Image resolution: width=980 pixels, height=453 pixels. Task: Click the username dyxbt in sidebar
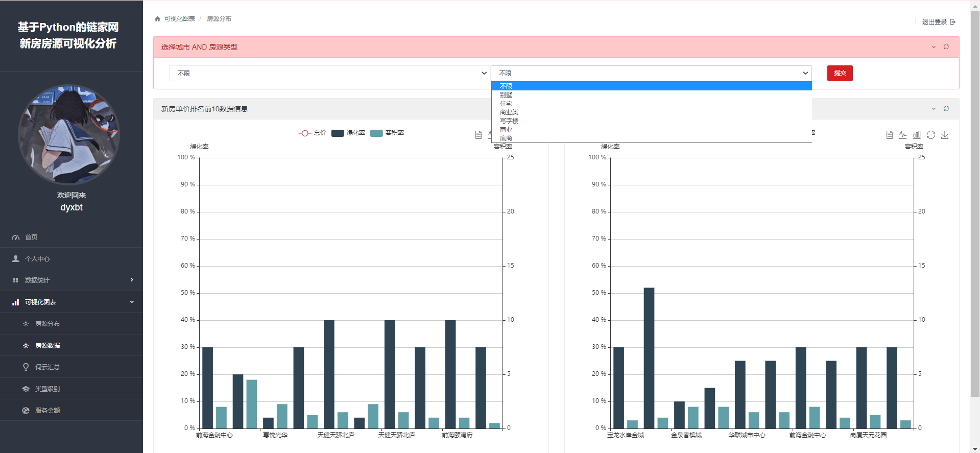point(71,207)
